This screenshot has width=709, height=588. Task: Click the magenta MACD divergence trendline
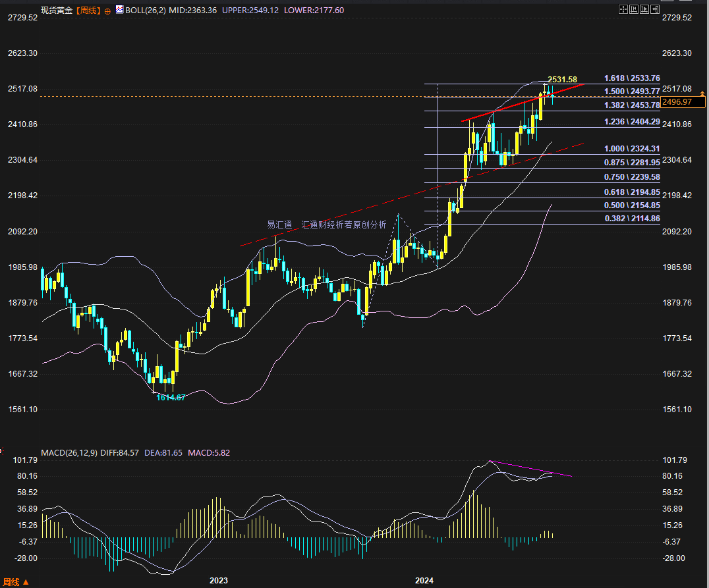(x=530, y=469)
